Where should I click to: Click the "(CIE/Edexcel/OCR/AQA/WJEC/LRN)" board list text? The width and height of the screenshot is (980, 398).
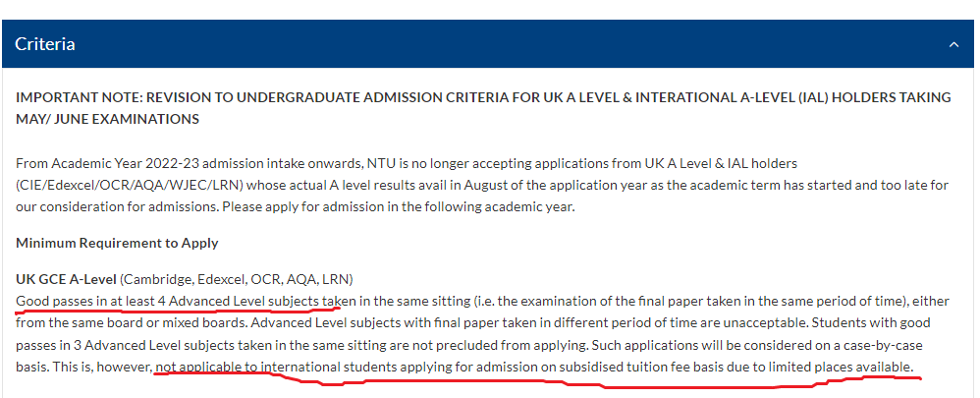pyautogui.click(x=114, y=186)
